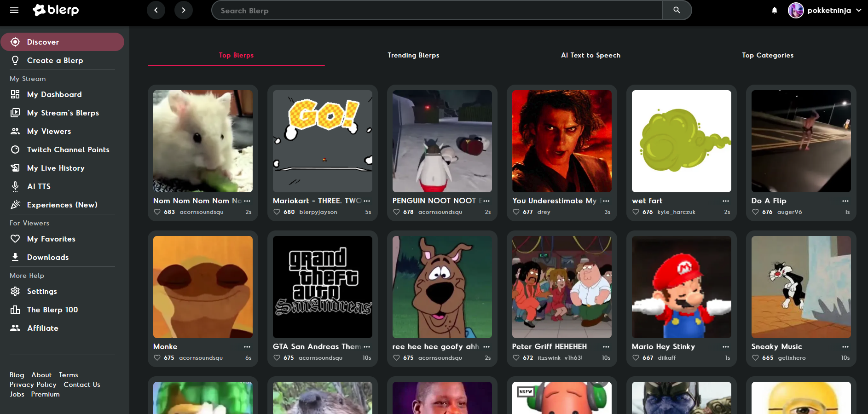Open the About footer link
Image resolution: width=868 pixels, height=414 pixels.
click(x=41, y=375)
